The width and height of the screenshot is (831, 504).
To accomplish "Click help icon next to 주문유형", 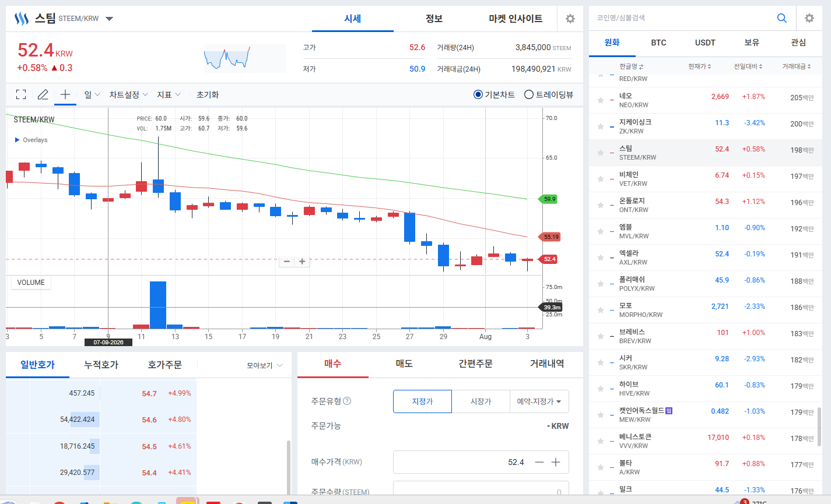I will (x=347, y=401).
